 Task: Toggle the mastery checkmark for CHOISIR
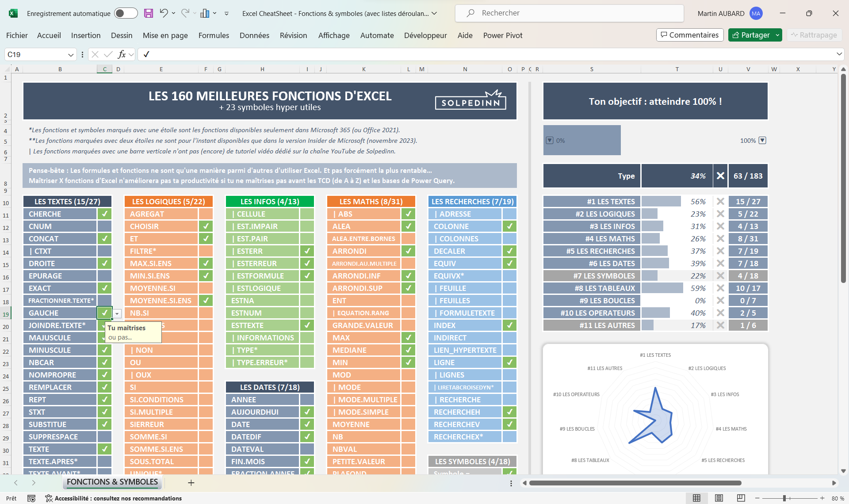click(206, 226)
